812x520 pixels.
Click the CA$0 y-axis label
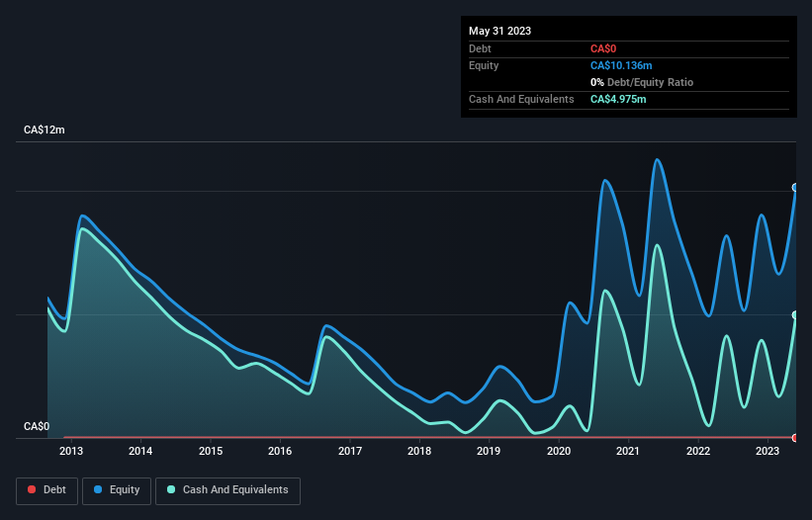click(37, 426)
